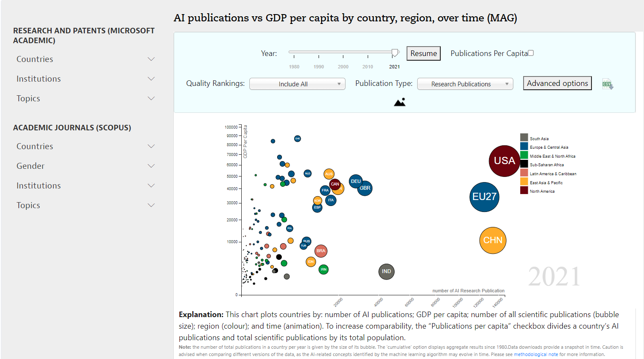Click the Year slider handle
Viewport: 644px width, 359px height.
point(395,53)
